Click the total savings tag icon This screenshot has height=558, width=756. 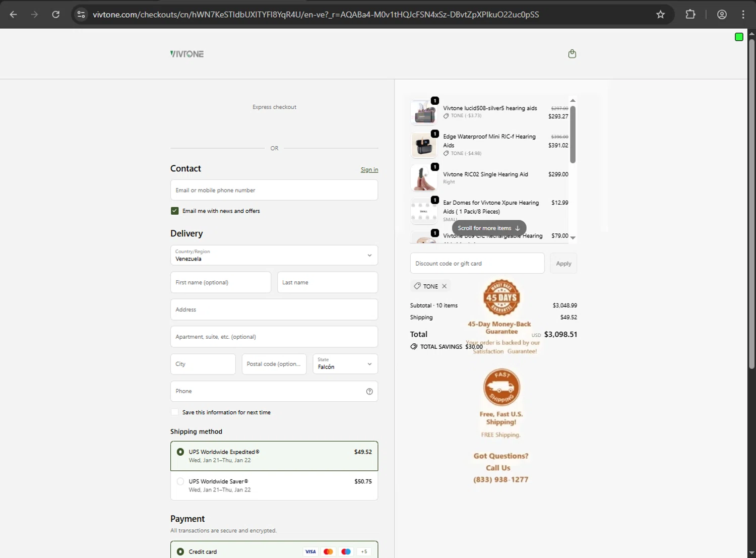point(414,347)
